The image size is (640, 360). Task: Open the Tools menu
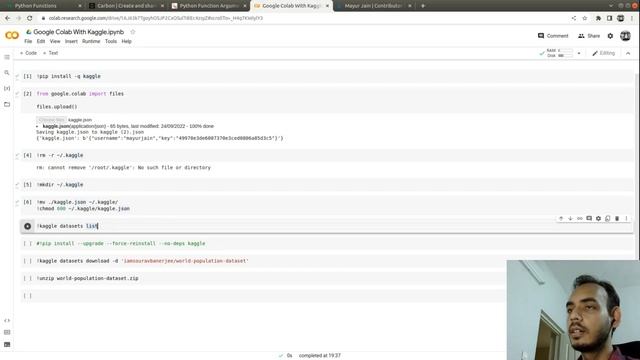[x=111, y=41]
